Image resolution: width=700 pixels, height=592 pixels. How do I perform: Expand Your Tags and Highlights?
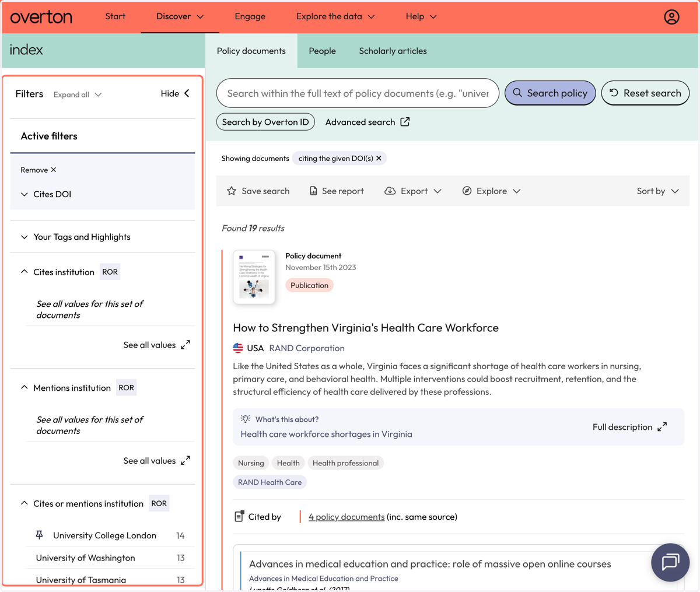(76, 237)
